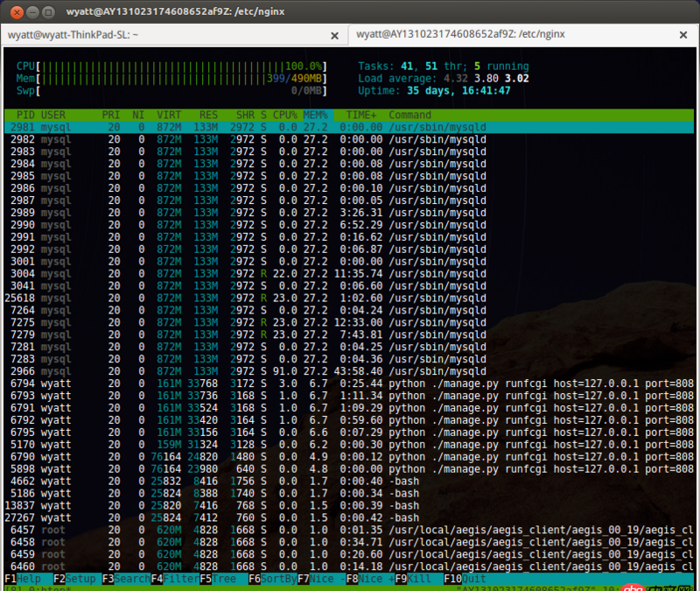Activate the process Search function

[x=129, y=579]
